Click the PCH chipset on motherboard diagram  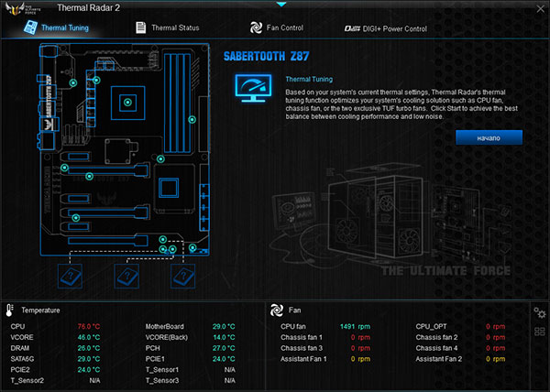(169, 188)
